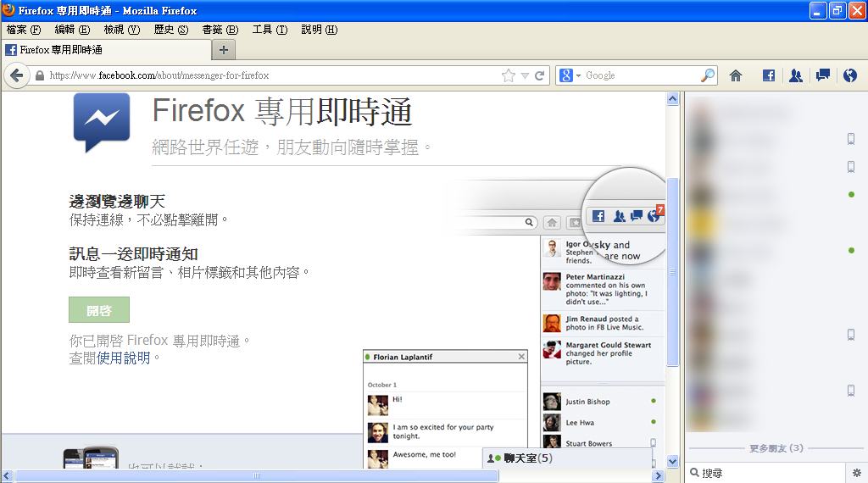Click the site identity padlock icon

tap(39, 75)
